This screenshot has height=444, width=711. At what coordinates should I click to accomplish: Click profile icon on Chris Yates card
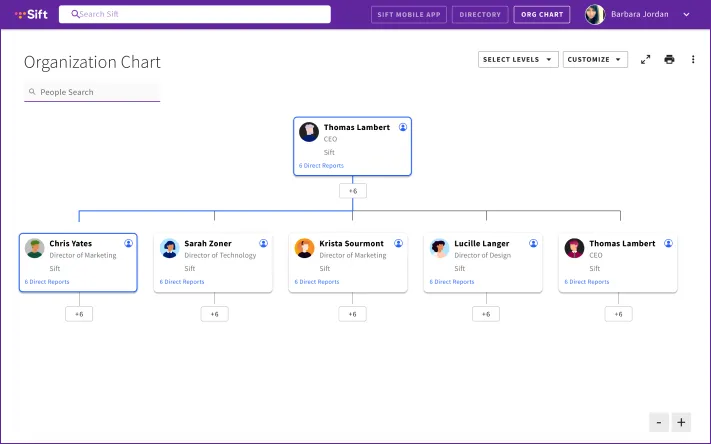coord(128,243)
